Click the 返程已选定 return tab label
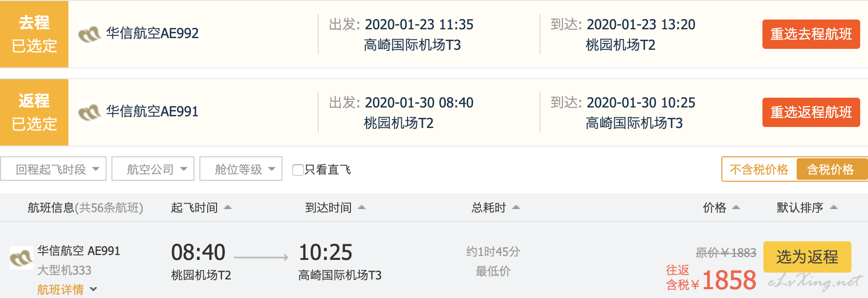The image size is (868, 298). coord(34,112)
